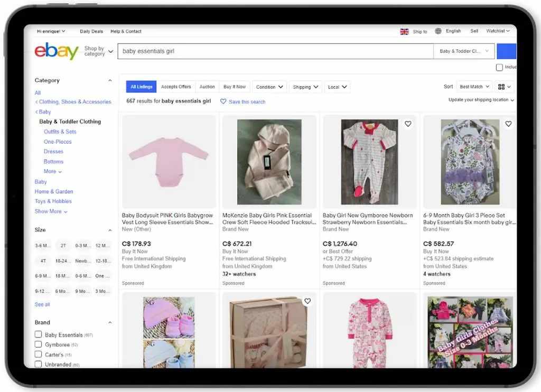Image resolution: width=541 pixels, height=392 pixels.
Task: Select the Accepts Offers tab
Action: [176, 87]
